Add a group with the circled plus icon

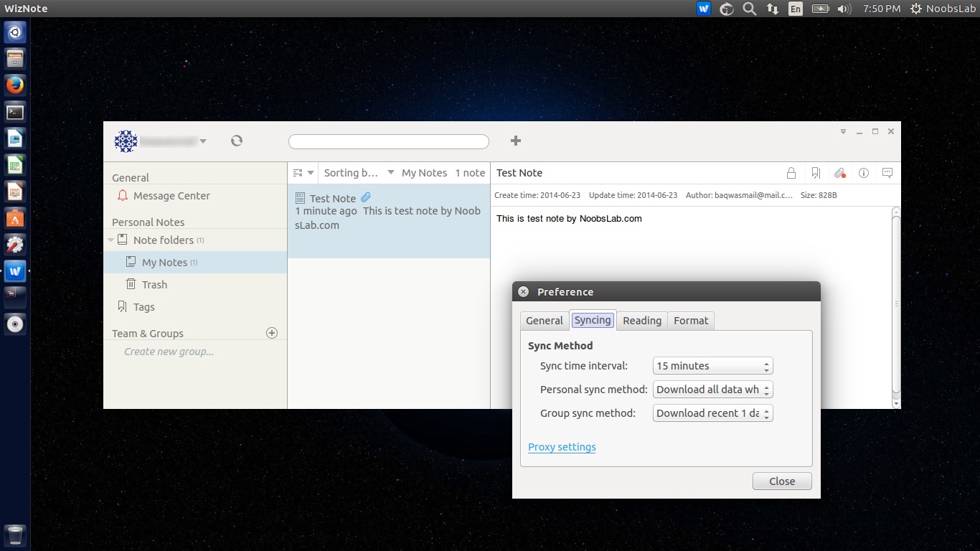point(272,333)
